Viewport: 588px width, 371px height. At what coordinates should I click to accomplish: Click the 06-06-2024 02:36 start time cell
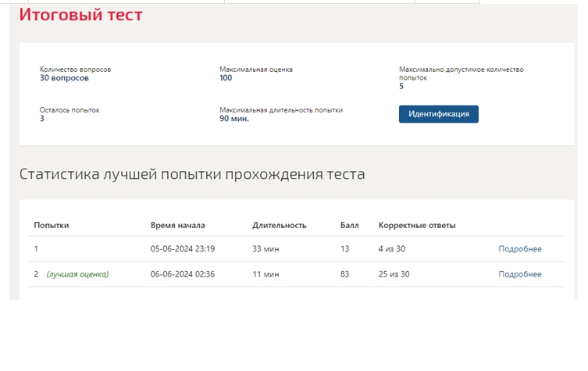(x=183, y=274)
